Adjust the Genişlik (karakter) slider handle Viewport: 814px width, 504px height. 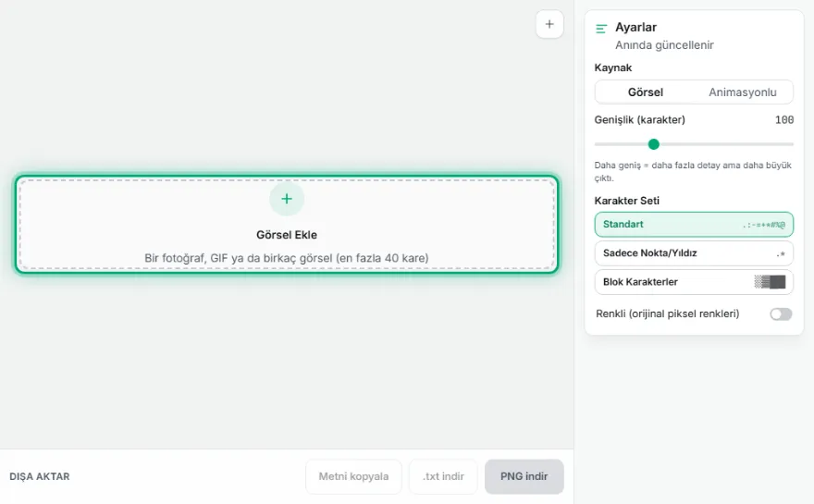pyautogui.click(x=654, y=144)
